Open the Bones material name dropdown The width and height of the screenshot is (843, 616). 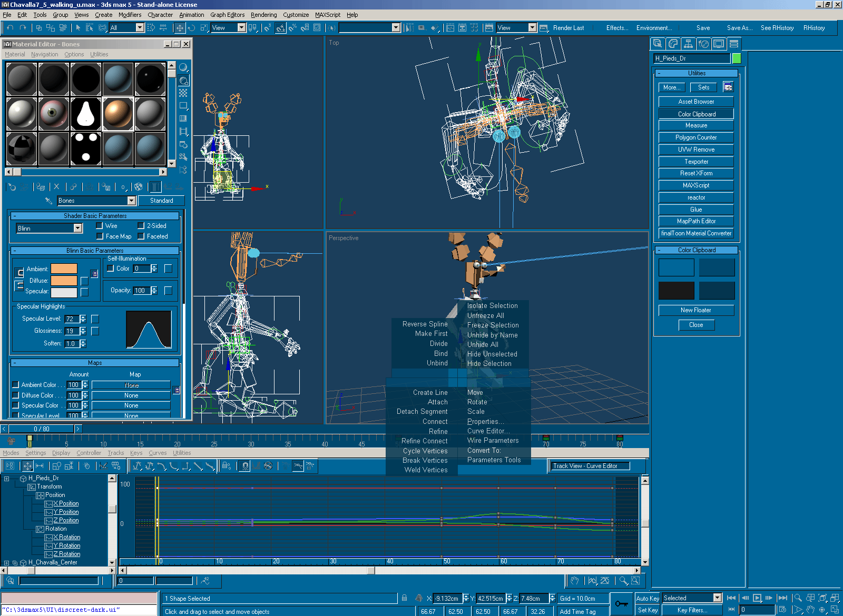pos(132,201)
